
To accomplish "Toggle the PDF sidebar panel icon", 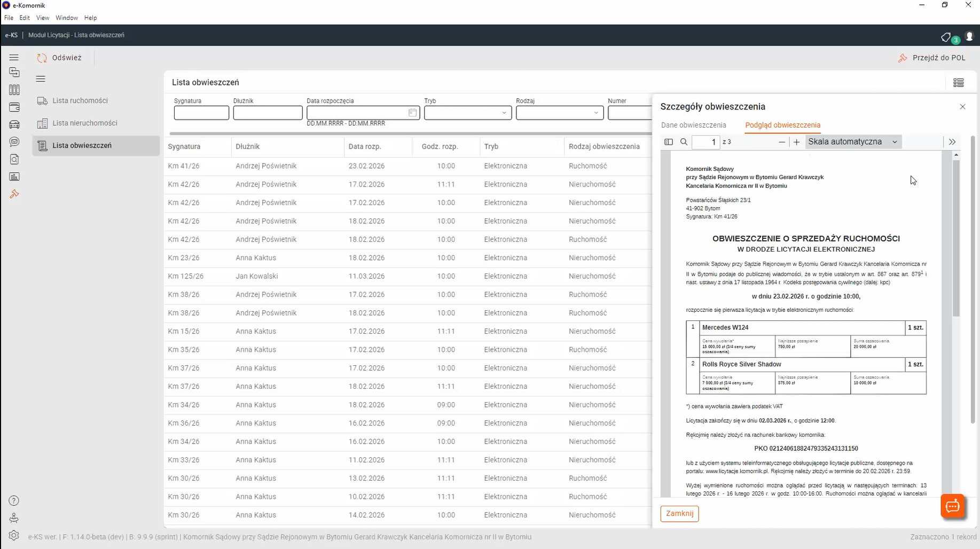I will [669, 142].
